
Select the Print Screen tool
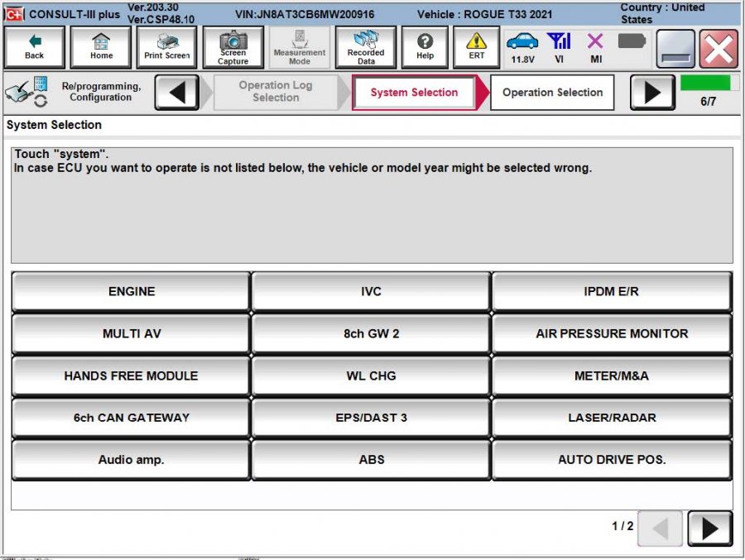166,46
